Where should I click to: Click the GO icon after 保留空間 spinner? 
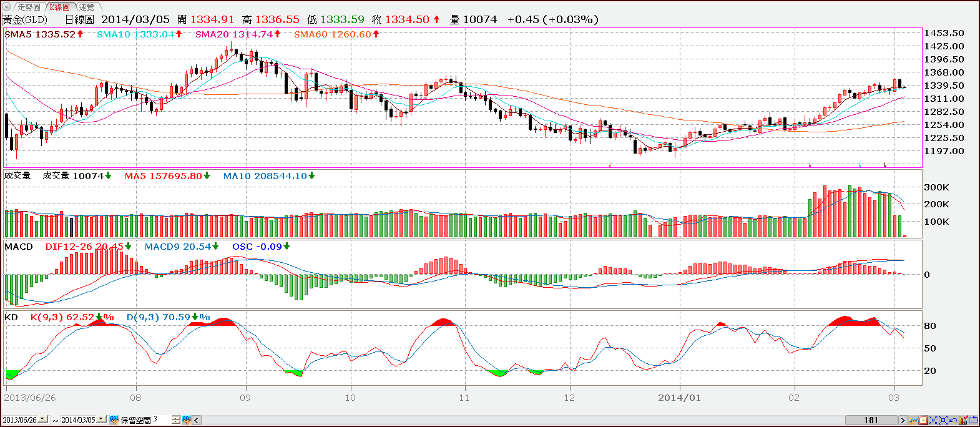coord(187,420)
